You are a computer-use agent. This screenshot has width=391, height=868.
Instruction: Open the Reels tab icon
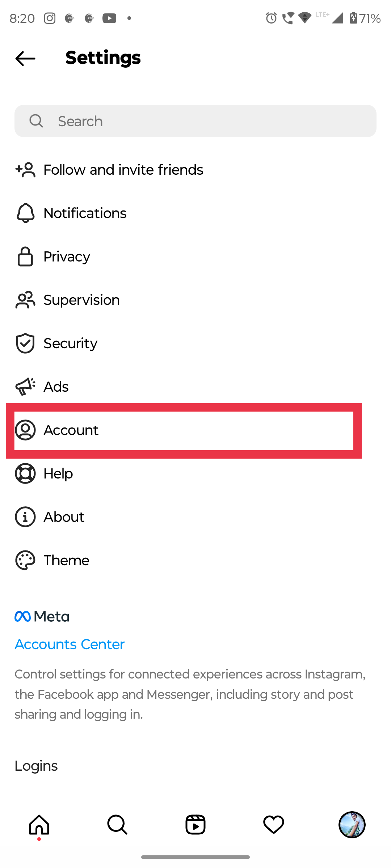pos(195,825)
